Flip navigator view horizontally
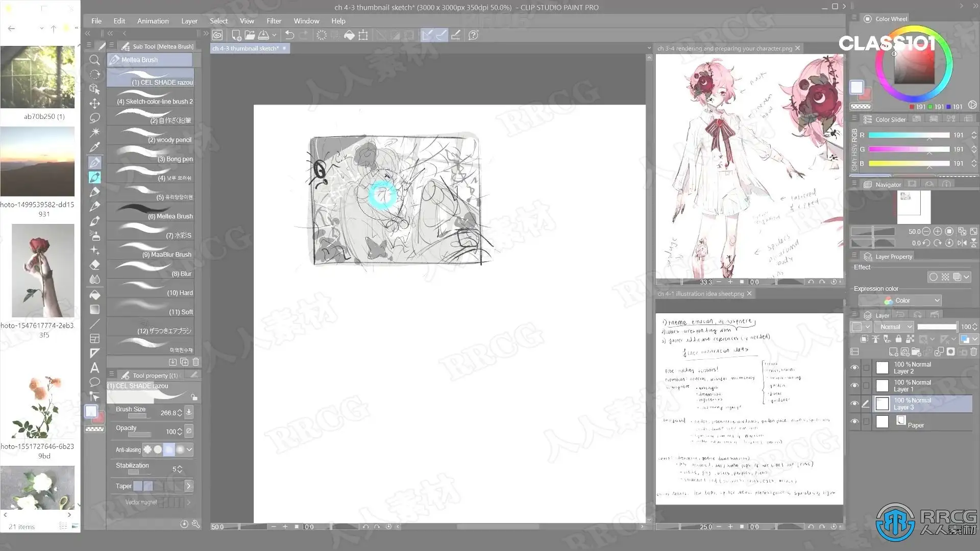Screen dimensions: 980x551 (962, 243)
